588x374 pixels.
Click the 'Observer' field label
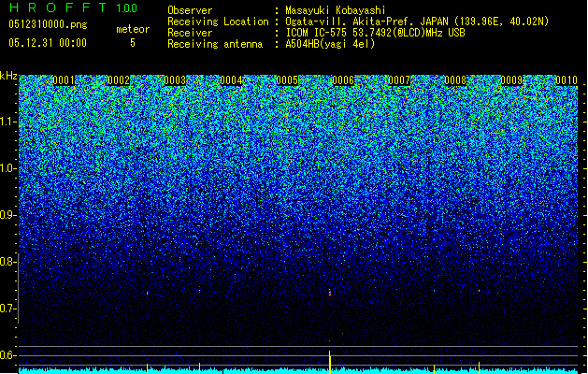[x=190, y=10]
